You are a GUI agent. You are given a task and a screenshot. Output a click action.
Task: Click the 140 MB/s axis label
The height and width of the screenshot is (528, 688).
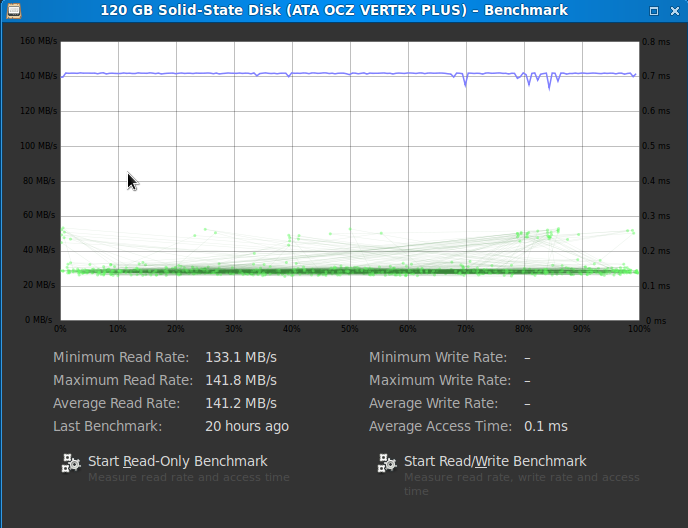(x=39, y=76)
